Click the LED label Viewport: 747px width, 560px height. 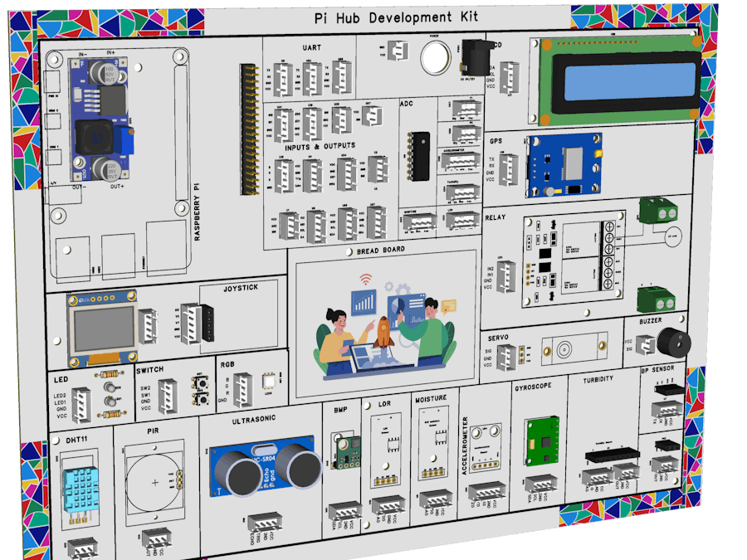coord(61,379)
